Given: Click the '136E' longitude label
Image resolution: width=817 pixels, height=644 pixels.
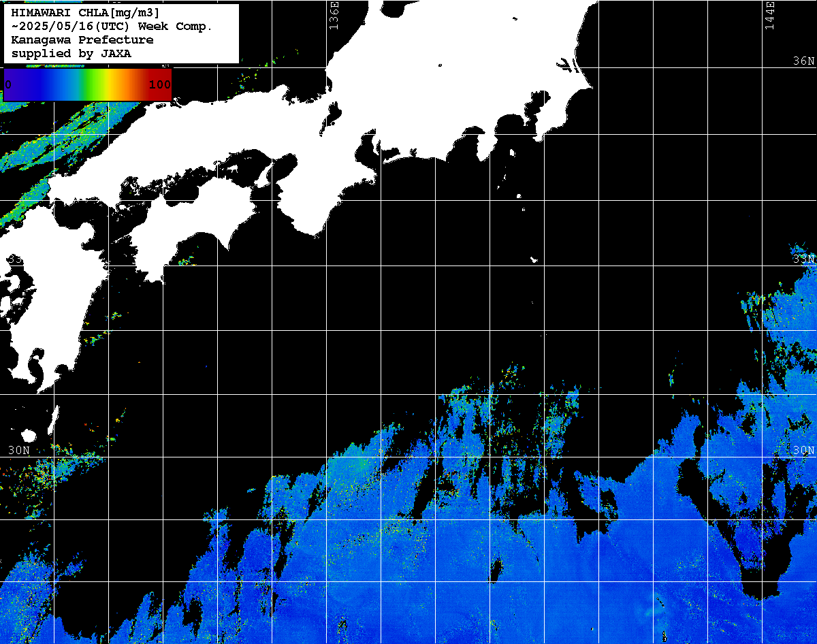Looking at the screenshot, I should tap(334, 15).
